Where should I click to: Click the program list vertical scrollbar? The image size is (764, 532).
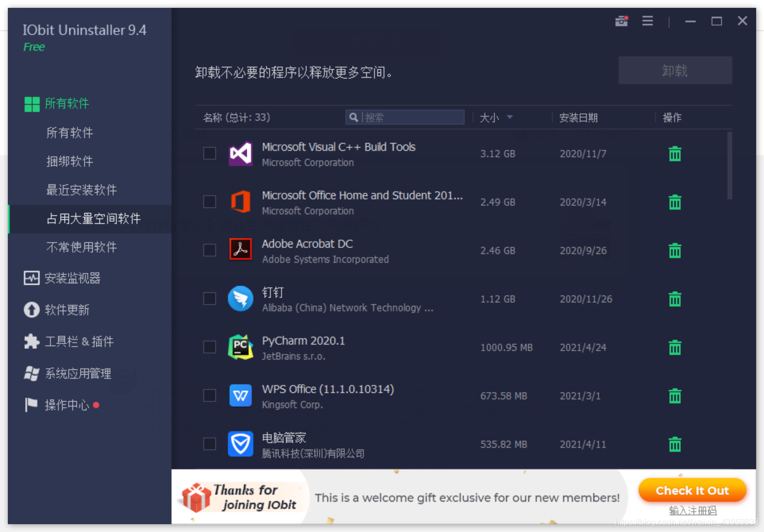[x=730, y=166]
